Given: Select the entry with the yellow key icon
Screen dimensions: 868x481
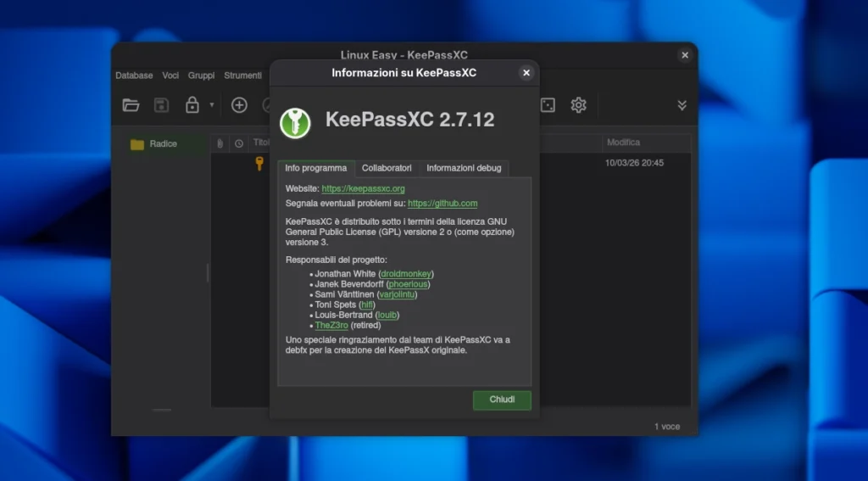Looking at the screenshot, I should (x=259, y=164).
